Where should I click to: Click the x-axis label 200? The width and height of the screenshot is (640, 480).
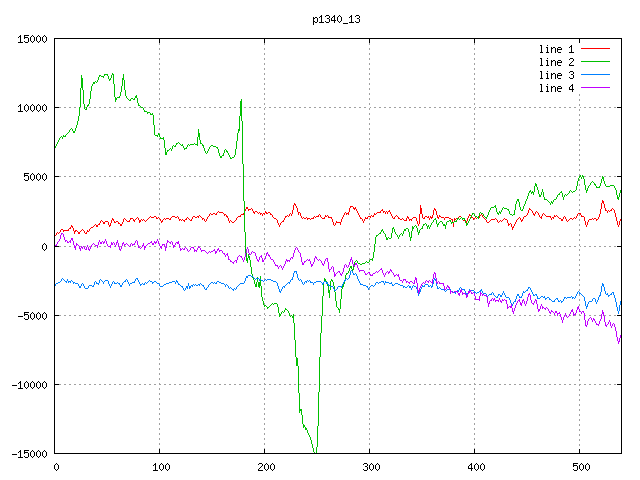[266, 467]
